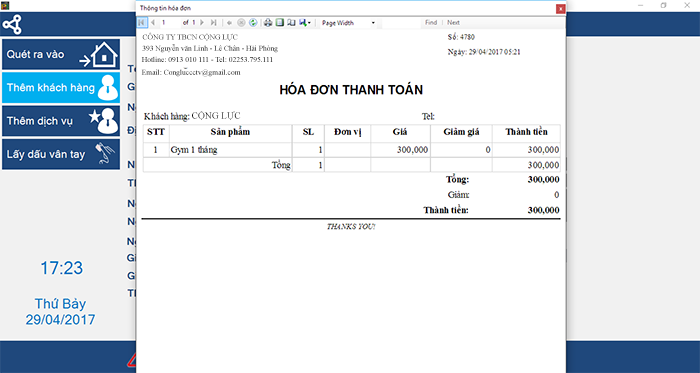Print the invoice with printer icon
700x373 pixels.
coord(268,22)
